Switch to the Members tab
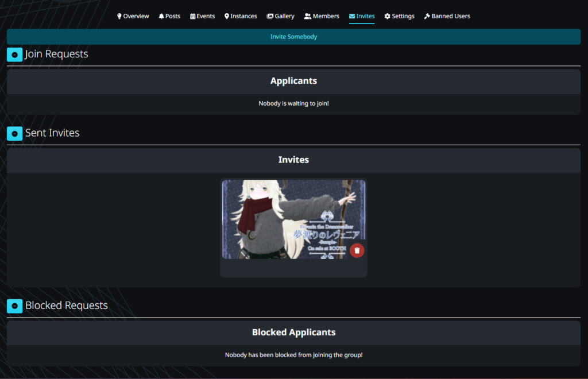This screenshot has height=379, width=588. [x=322, y=16]
